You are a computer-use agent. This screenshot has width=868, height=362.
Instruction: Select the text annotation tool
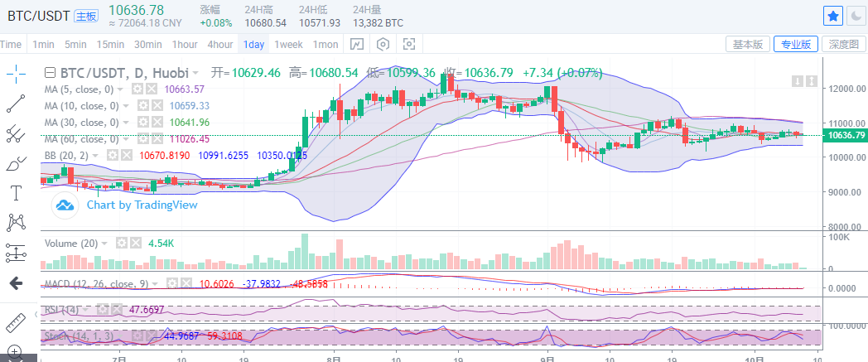[x=16, y=193]
